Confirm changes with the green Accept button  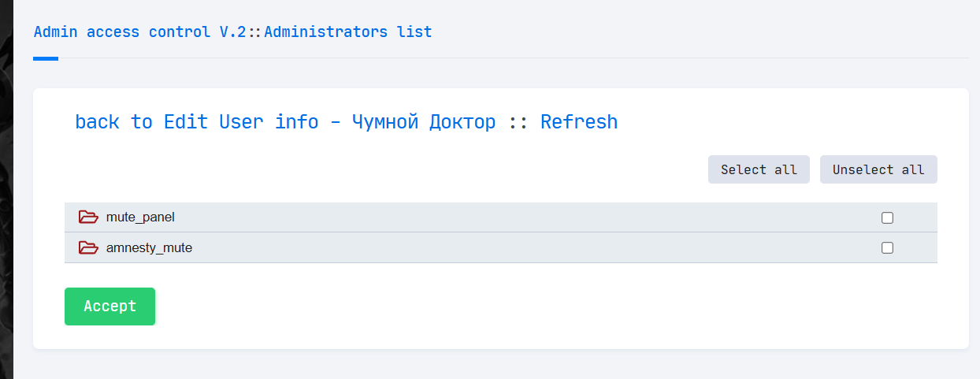(x=110, y=307)
